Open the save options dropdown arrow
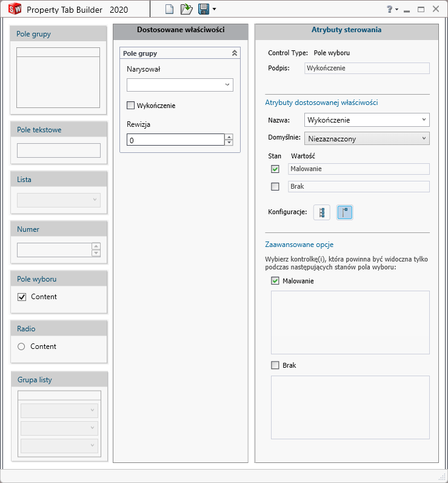The height and width of the screenshot is (483, 448). tap(214, 9)
